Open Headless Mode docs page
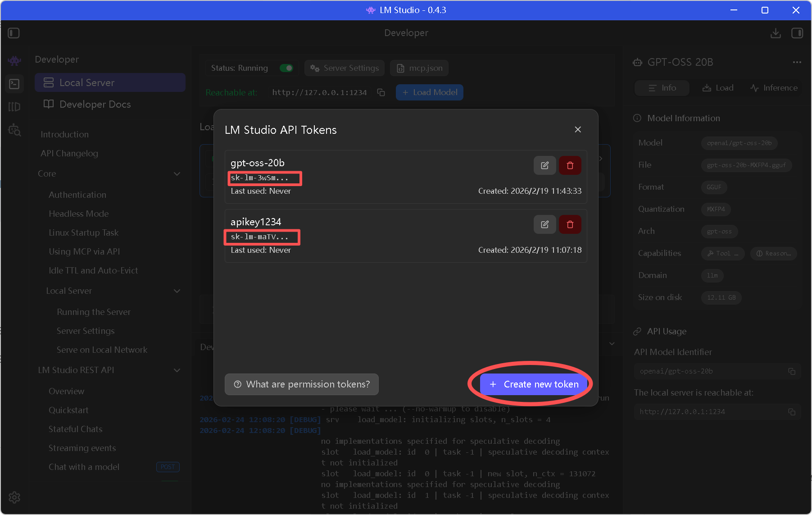 click(79, 214)
